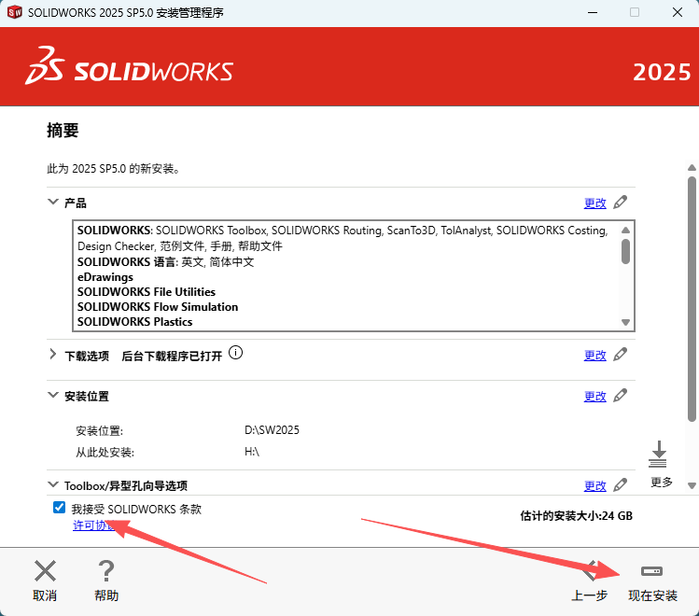699x616 pixels.
Task: Select SOLIDWORKS File Utilities in the list
Action: [147, 292]
